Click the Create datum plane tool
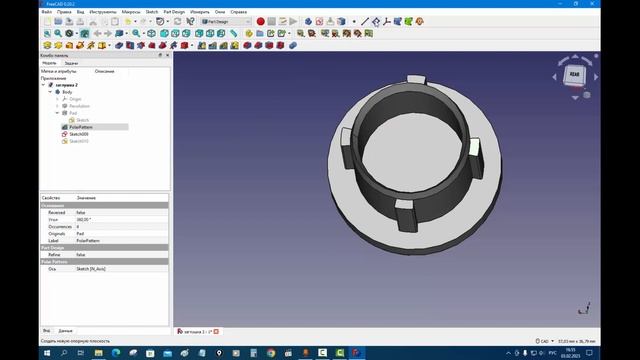 [x=376, y=22]
